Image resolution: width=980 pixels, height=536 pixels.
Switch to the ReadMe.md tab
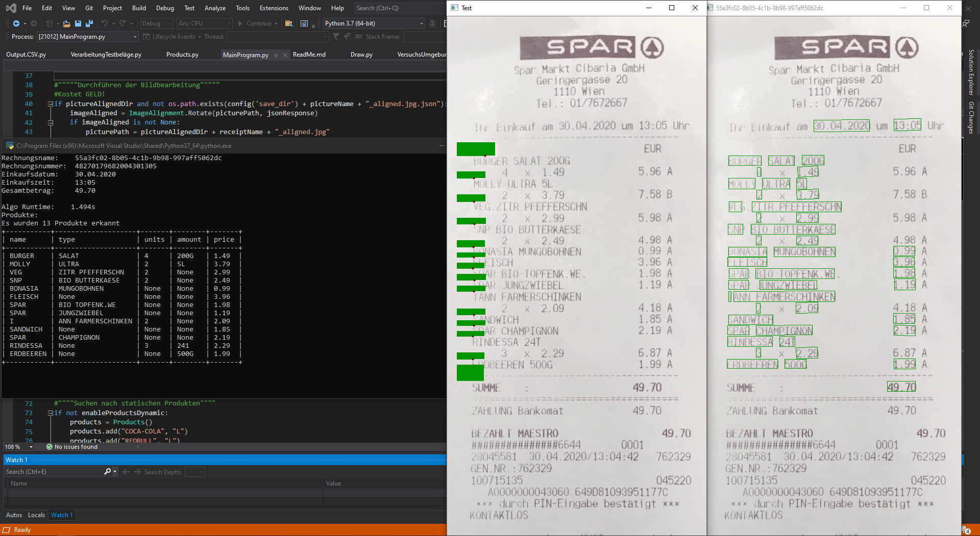309,55
